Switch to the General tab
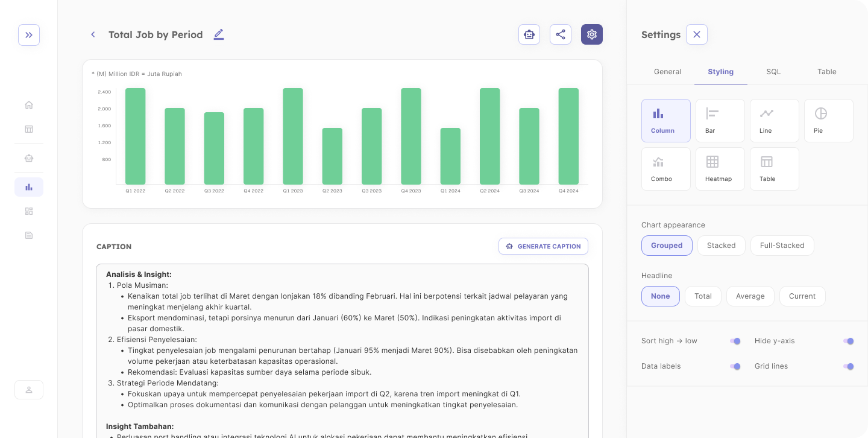868x438 pixels. 668,72
